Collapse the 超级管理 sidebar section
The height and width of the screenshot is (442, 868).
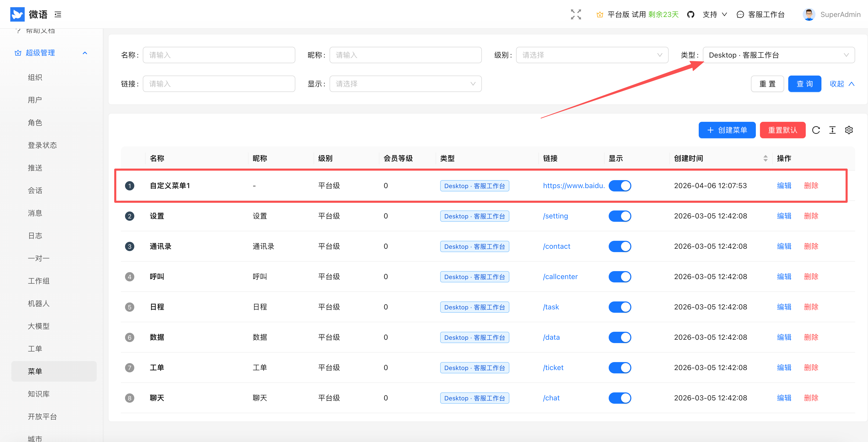click(85, 53)
